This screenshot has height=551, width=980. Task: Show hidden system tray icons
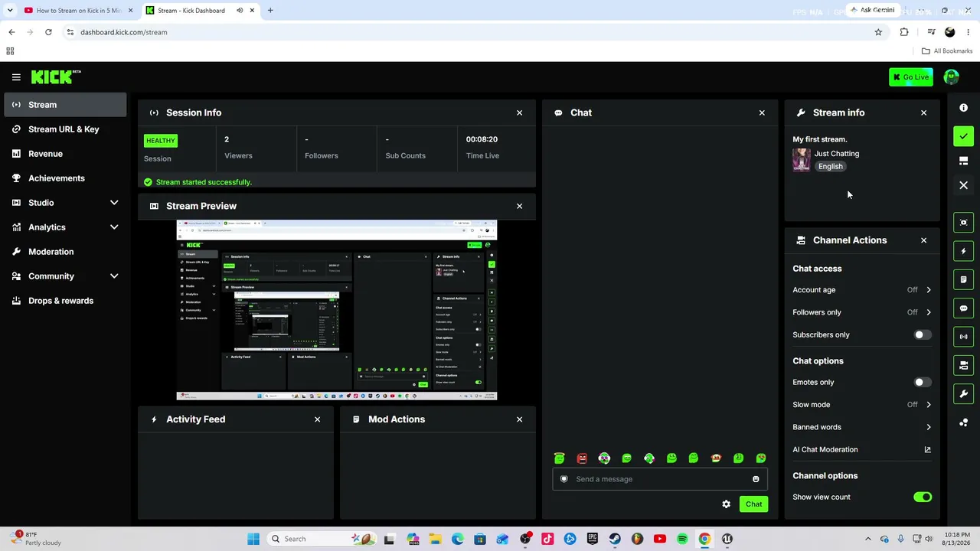[x=867, y=539]
